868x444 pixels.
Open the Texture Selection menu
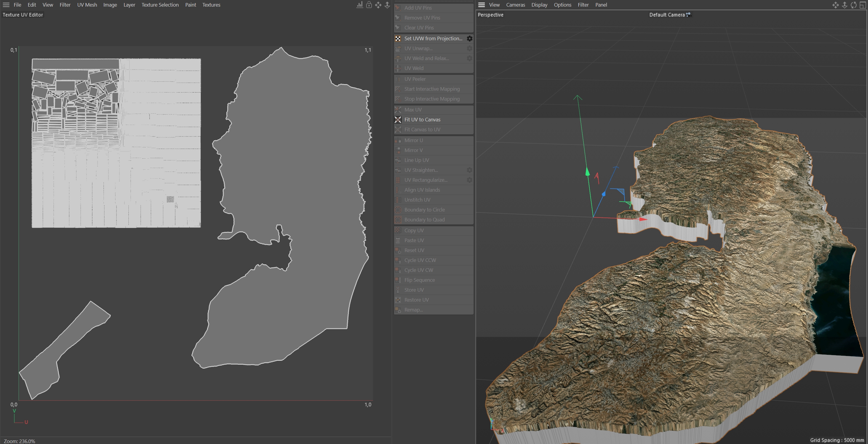(x=160, y=5)
